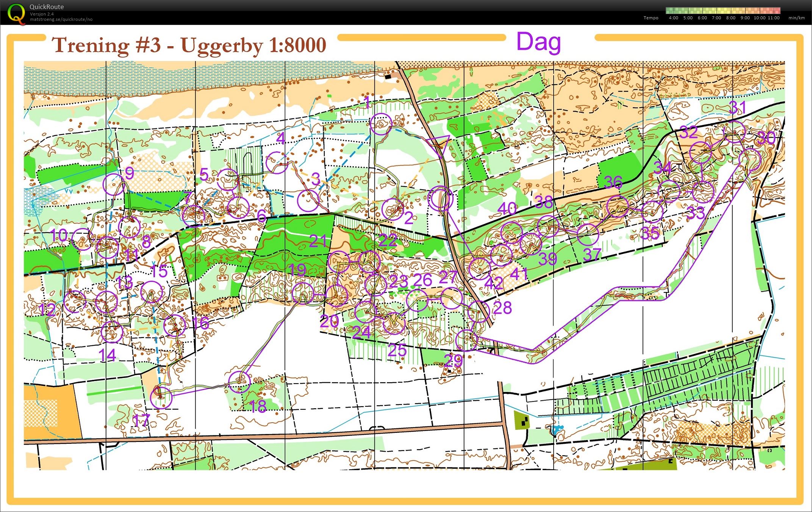Click the Tempo legend label
The image size is (812, 512).
click(x=650, y=17)
